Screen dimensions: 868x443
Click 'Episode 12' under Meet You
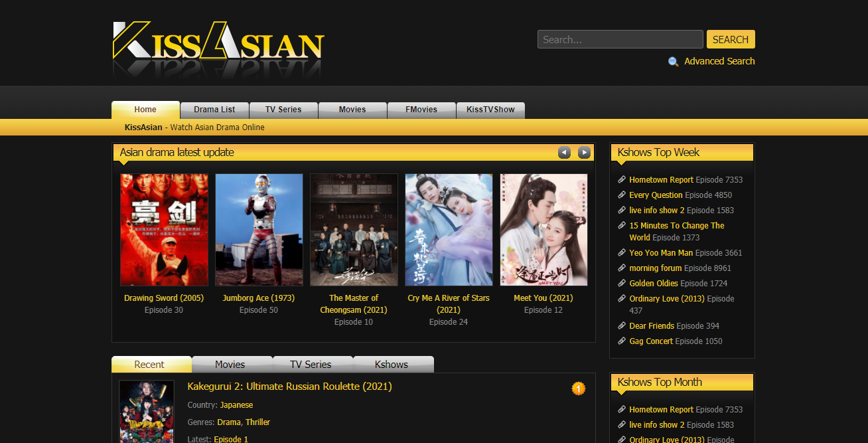point(543,310)
